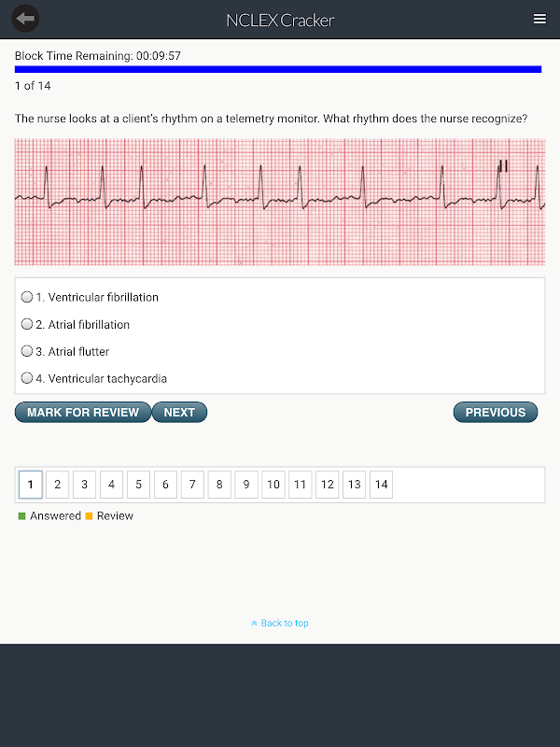Click the Previous button
Viewport: 560px width, 747px height.
coord(496,412)
